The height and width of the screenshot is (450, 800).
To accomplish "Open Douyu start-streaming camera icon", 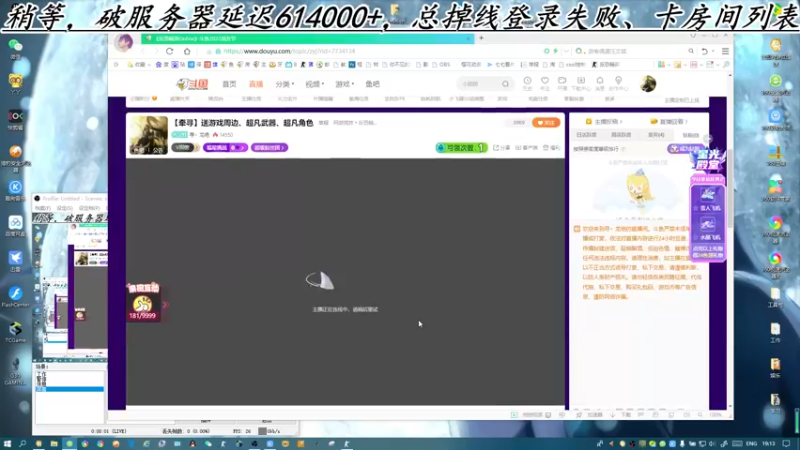I will point(562,81).
